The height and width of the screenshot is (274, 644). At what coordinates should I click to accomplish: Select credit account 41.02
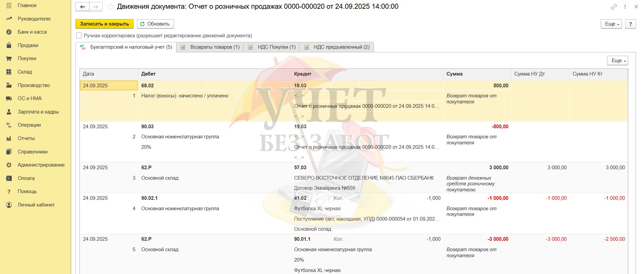(x=300, y=198)
